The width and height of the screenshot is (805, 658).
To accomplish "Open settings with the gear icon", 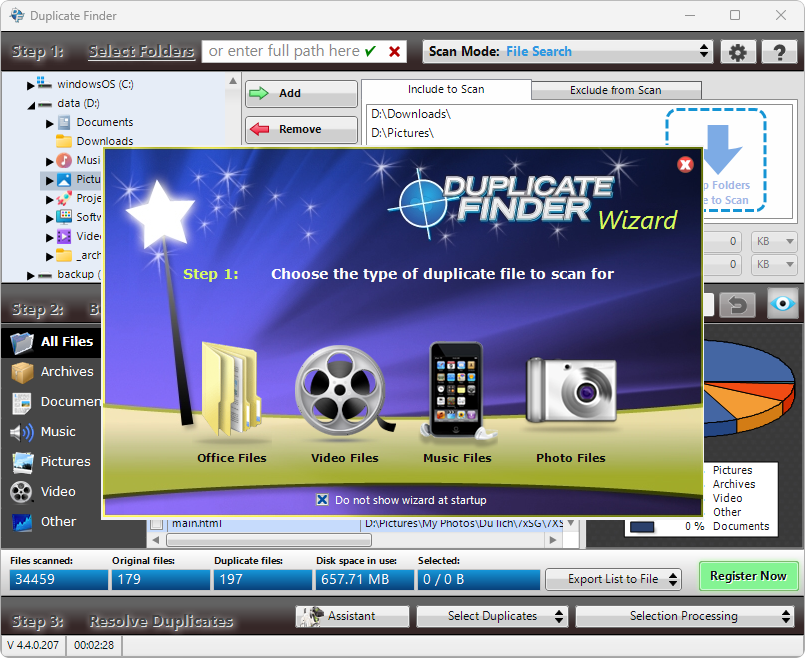I will click(737, 52).
